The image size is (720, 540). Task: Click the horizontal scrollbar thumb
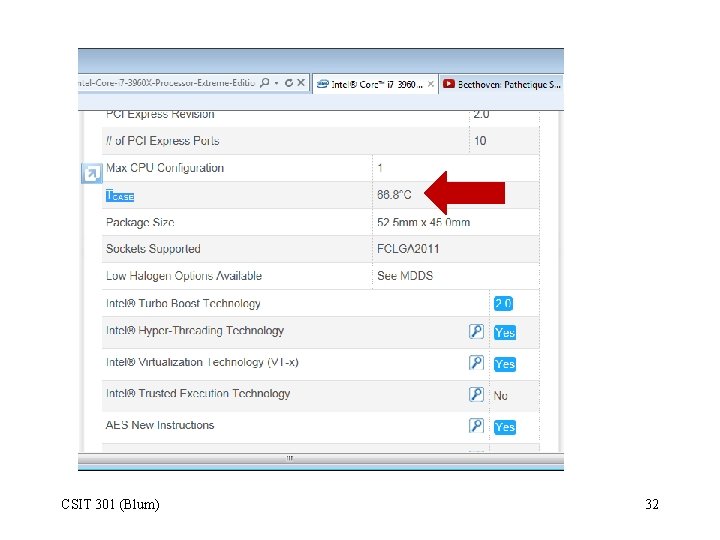(x=290, y=458)
